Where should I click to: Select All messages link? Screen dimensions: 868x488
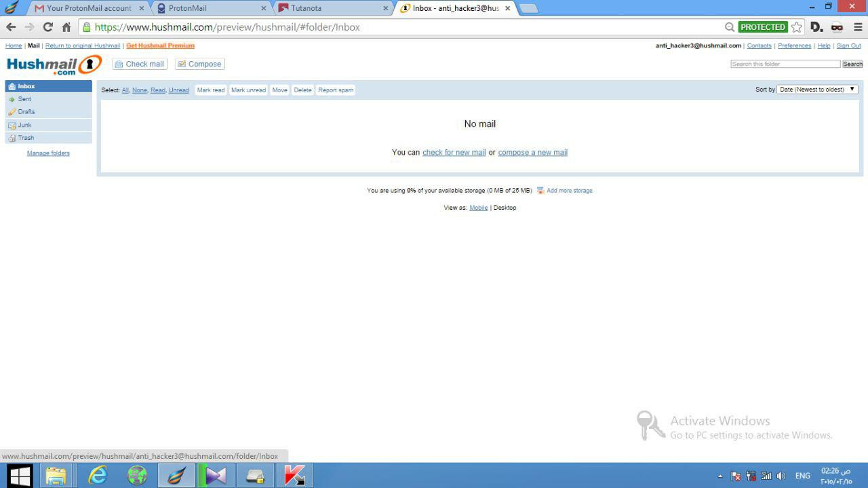point(125,90)
